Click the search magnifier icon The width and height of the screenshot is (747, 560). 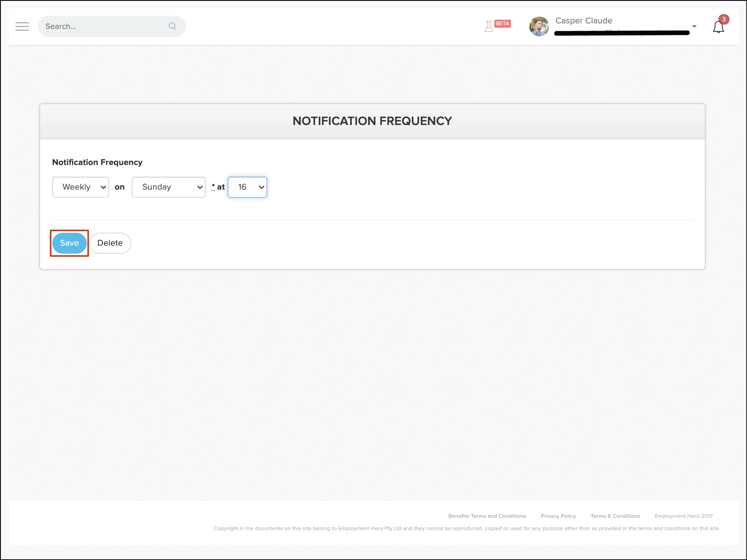pyautogui.click(x=173, y=26)
